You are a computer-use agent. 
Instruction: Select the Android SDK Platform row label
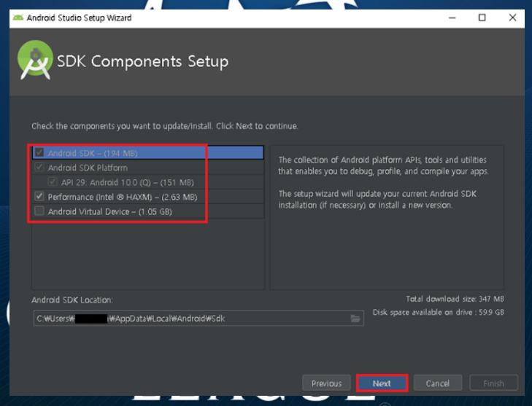[88, 168]
